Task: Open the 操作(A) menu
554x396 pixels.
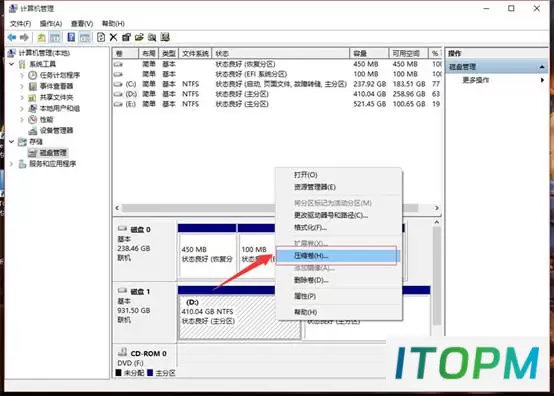Action: (x=51, y=24)
